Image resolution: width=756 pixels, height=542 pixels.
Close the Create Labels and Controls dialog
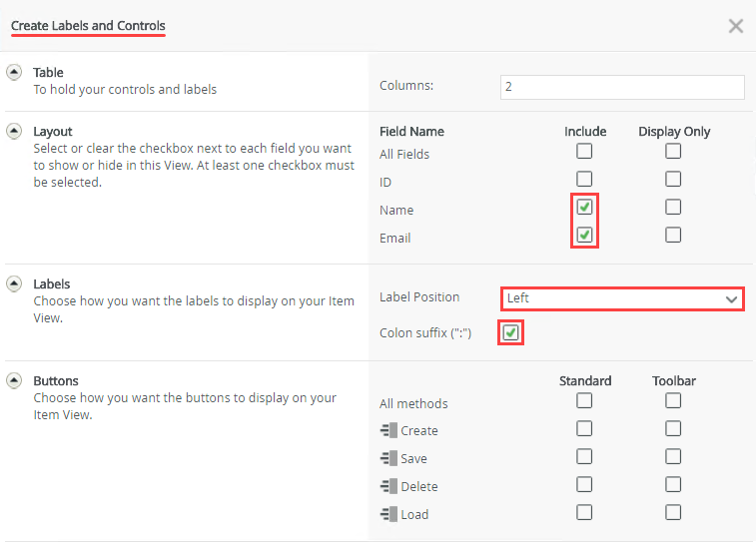tap(736, 26)
